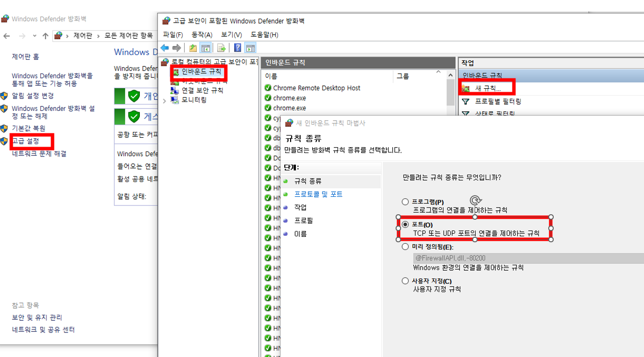Click the 모니터링 tree icon

point(175,100)
